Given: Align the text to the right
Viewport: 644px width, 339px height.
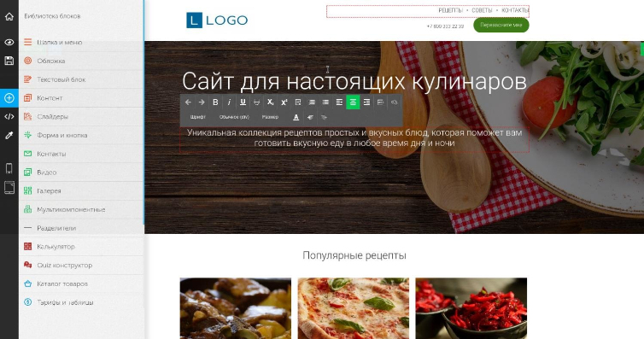Looking at the screenshot, I should [x=366, y=102].
